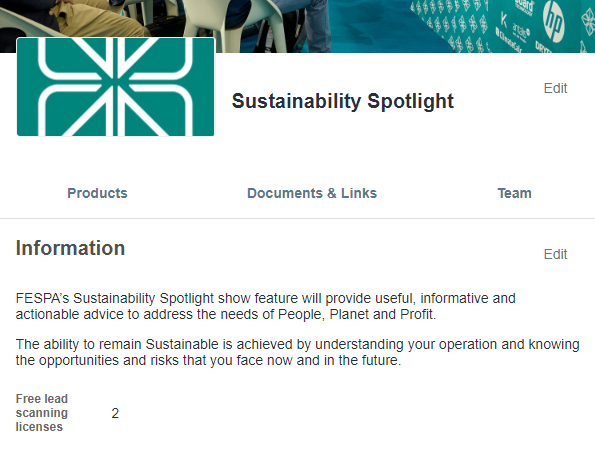The width and height of the screenshot is (595, 462).
Task: Click the HP logo on banner
Action: pos(553,23)
